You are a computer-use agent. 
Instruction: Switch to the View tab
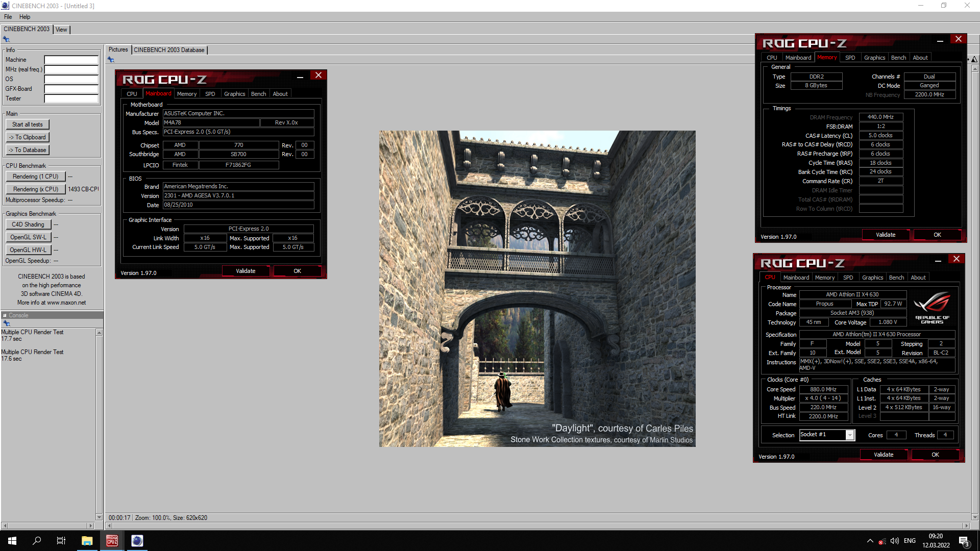(x=61, y=30)
